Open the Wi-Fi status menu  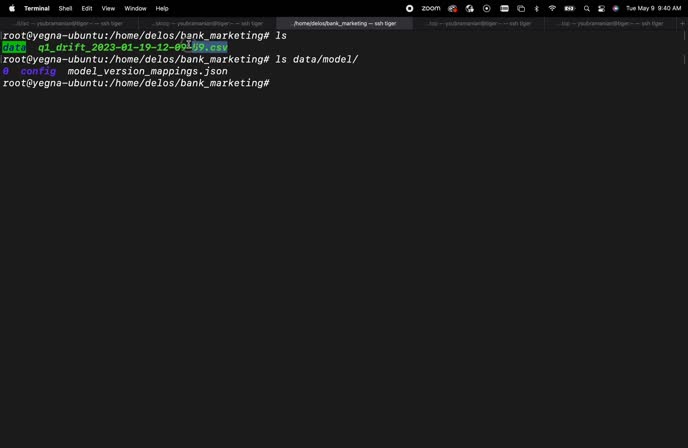(x=552, y=8)
